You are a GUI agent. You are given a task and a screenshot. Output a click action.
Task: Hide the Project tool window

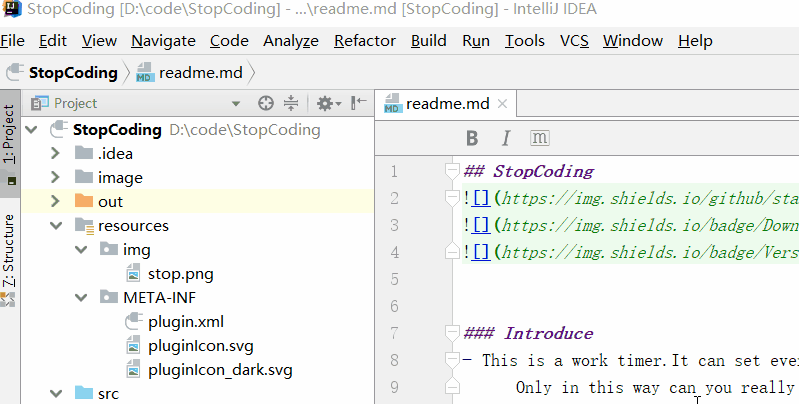point(358,103)
